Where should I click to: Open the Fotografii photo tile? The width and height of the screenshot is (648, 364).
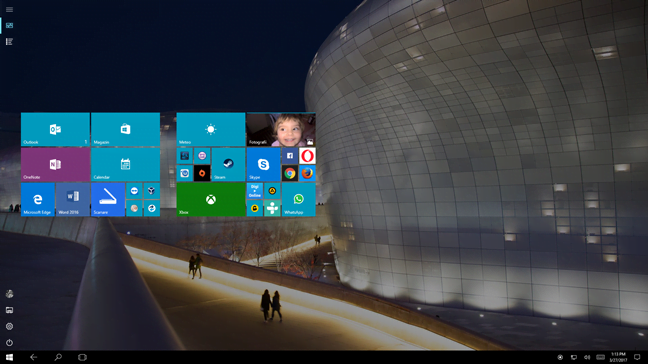coord(281,129)
